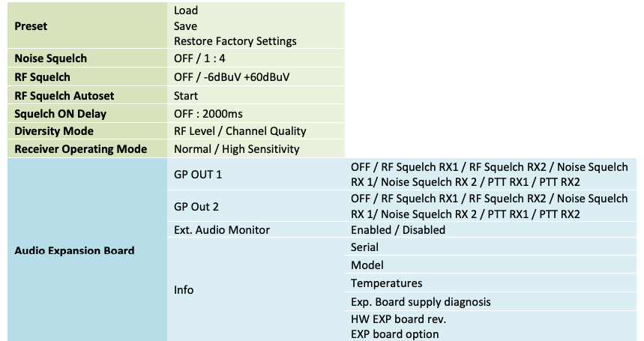Click RF Level / Channel Quality value

click(240, 131)
